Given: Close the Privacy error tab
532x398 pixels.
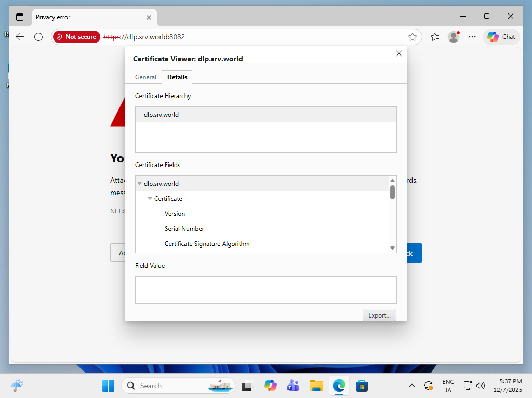Looking at the screenshot, I should pos(149,17).
